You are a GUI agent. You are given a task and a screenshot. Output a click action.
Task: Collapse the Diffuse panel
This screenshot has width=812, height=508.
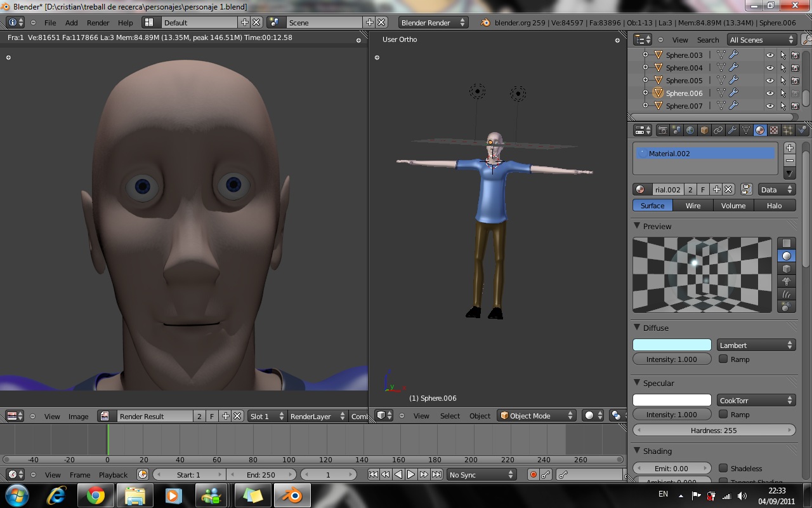coord(638,328)
